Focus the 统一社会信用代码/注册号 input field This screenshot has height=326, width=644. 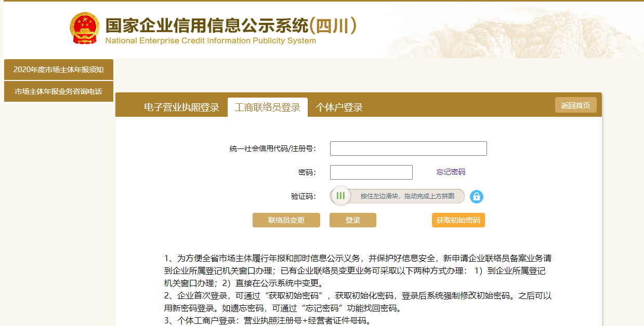click(x=409, y=148)
